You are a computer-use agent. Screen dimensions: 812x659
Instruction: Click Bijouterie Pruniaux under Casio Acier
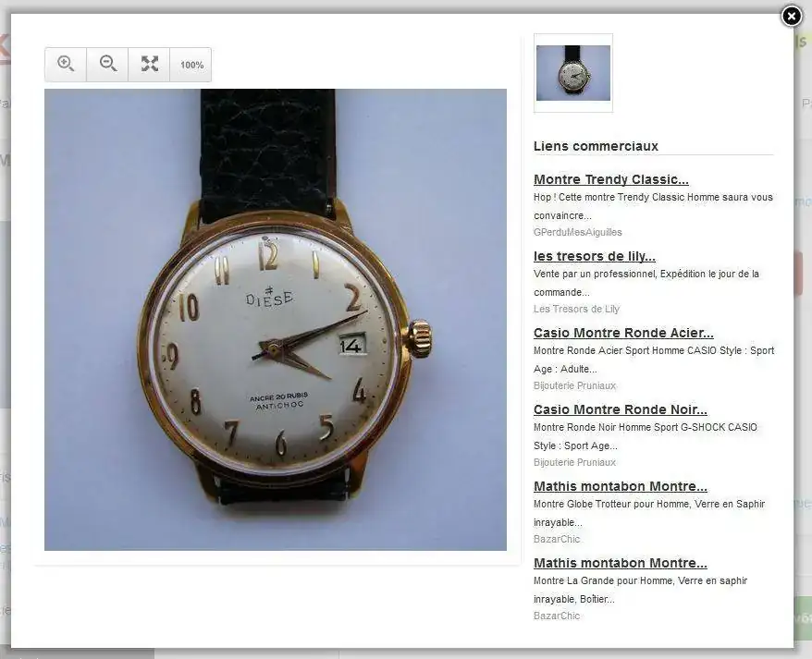[x=575, y=385]
